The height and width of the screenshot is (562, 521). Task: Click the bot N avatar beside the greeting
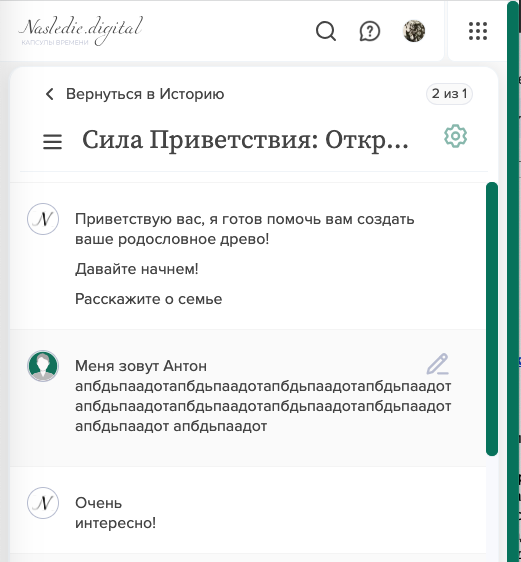43,219
